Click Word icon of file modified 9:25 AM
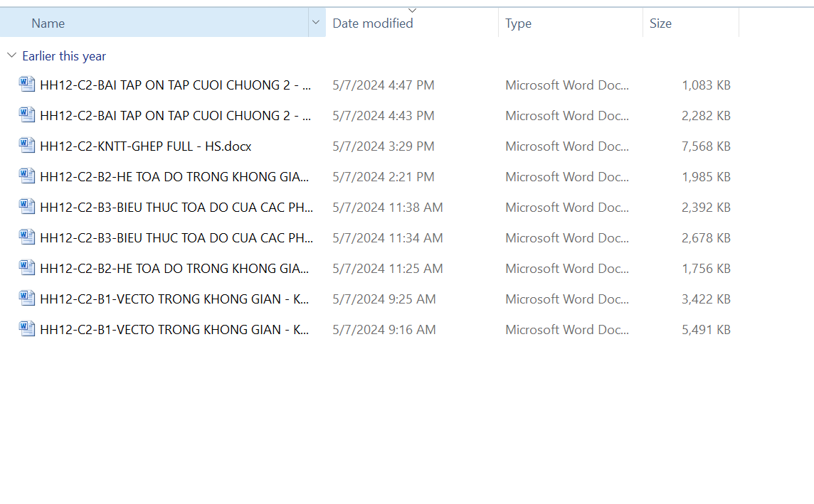814x504 pixels. (x=27, y=299)
